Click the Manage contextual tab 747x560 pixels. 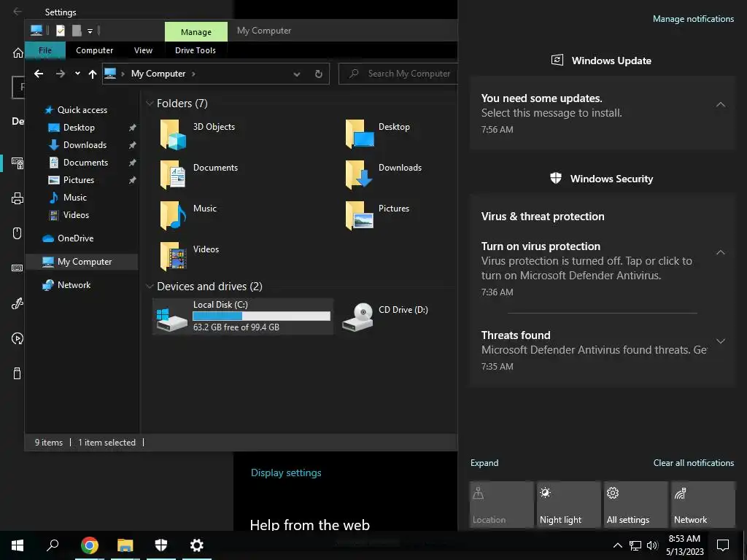[x=196, y=32]
